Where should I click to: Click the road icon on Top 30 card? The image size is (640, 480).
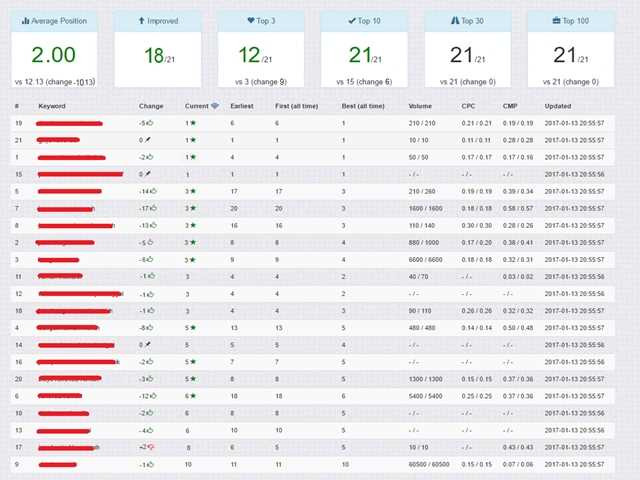click(x=455, y=20)
